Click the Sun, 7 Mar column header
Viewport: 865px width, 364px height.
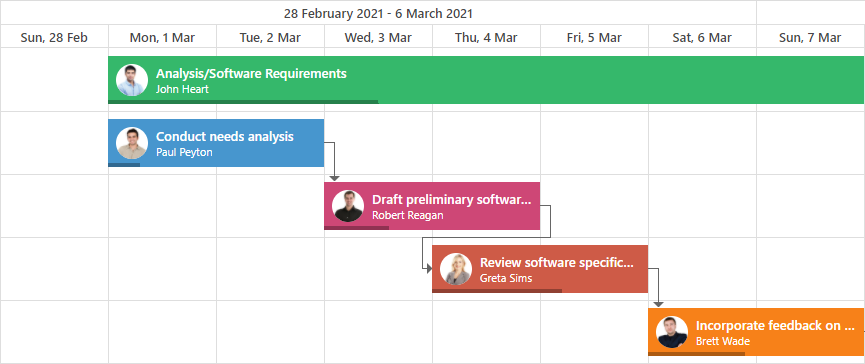coord(810,38)
